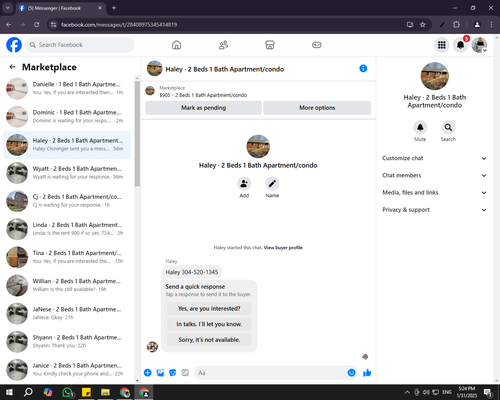Image resolution: width=500 pixels, height=400 pixels.
Task: Click the Search Facebook field
Action: (x=80, y=45)
